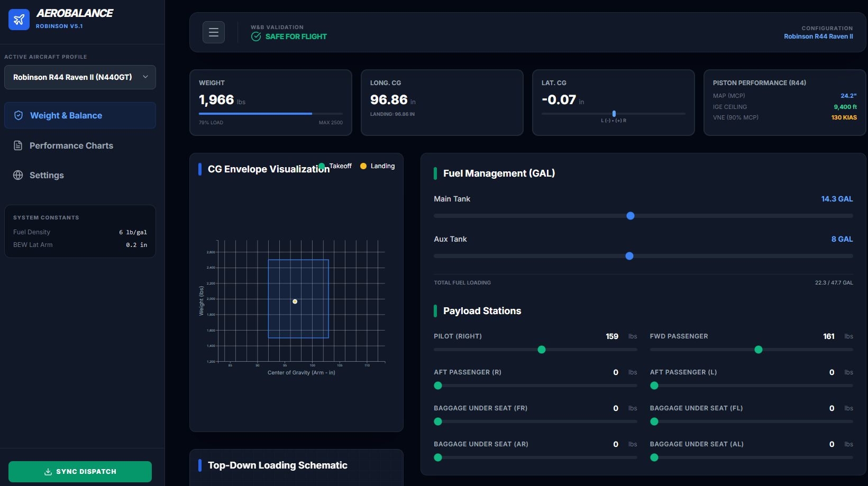Click the Aux Tank 8 GAL value
868x486 pixels.
(x=842, y=239)
